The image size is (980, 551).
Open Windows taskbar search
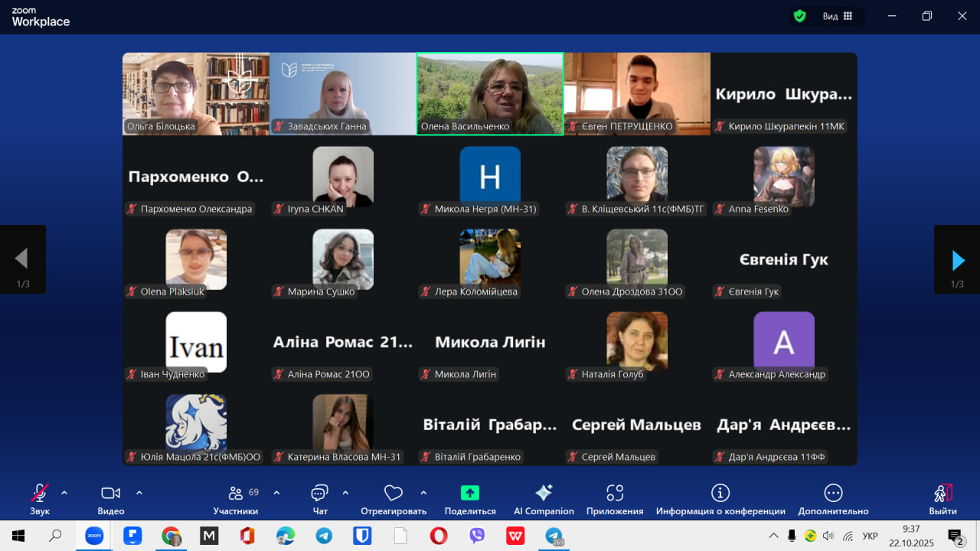55,536
